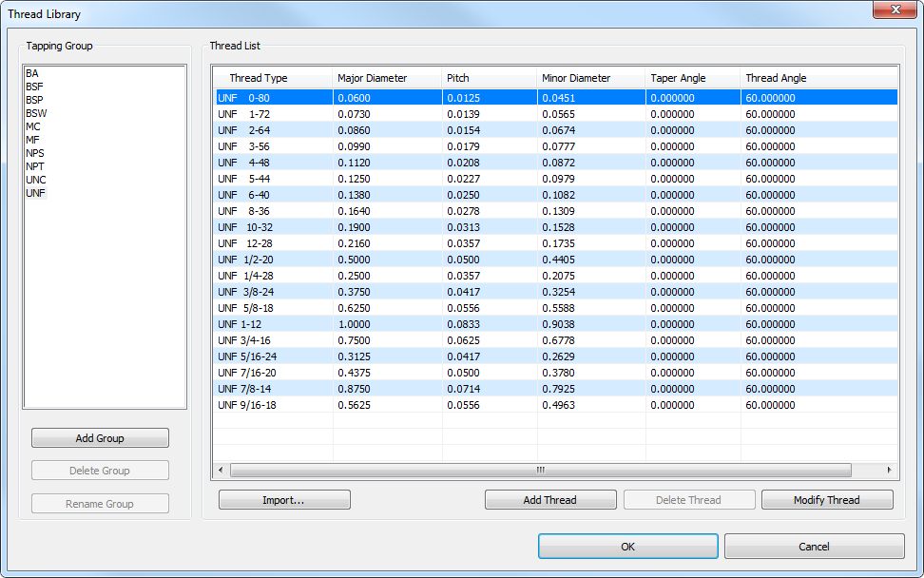Click minor diameter value 0.4963
924x578 pixels.
pos(559,405)
